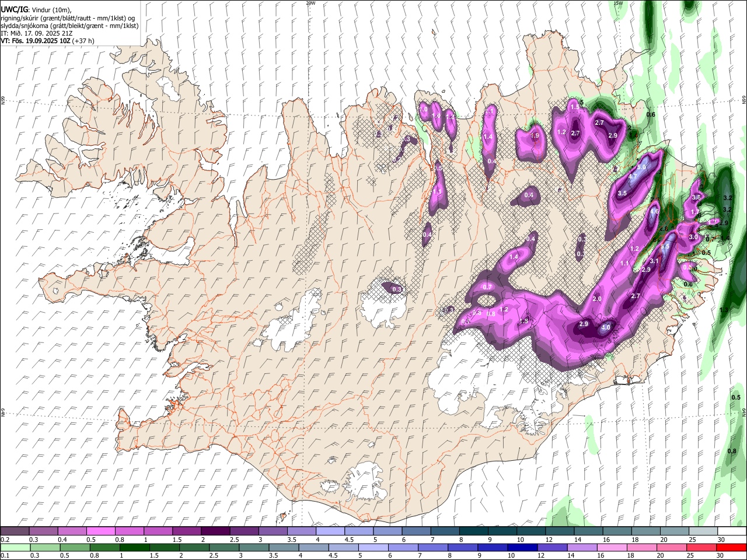This screenshot has width=747, height=560.
Task: Click the 4.7 snowfall value label
Action: point(633,177)
